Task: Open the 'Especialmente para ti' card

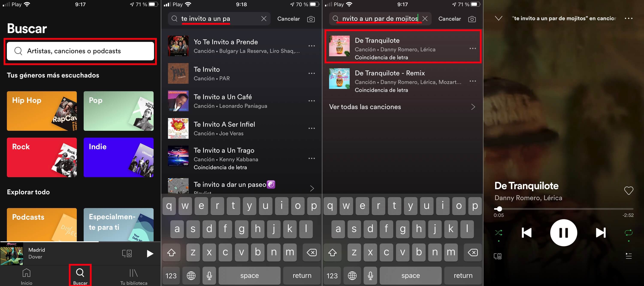Action: pyautogui.click(x=118, y=224)
